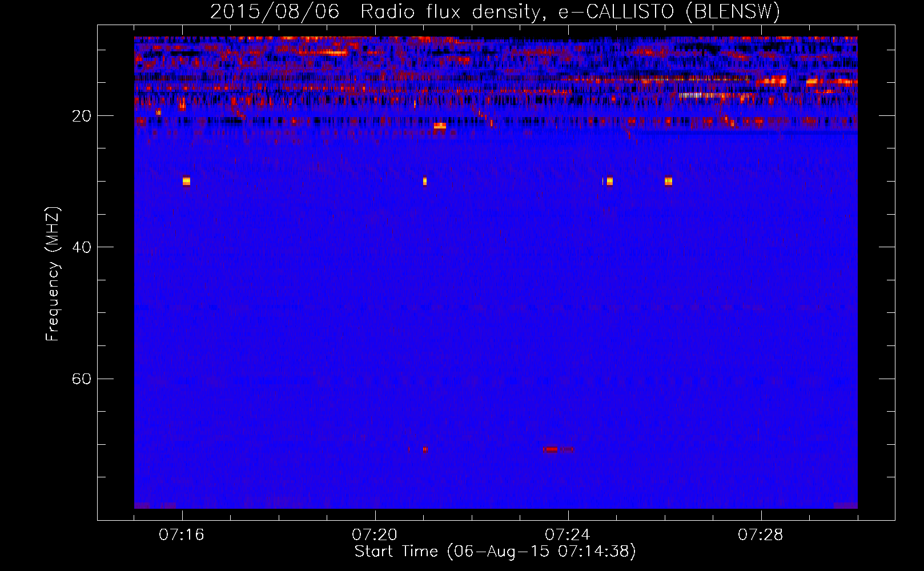This screenshot has height=571, width=924.
Task: Click the '20' frequency tick label
Action: 82,116
